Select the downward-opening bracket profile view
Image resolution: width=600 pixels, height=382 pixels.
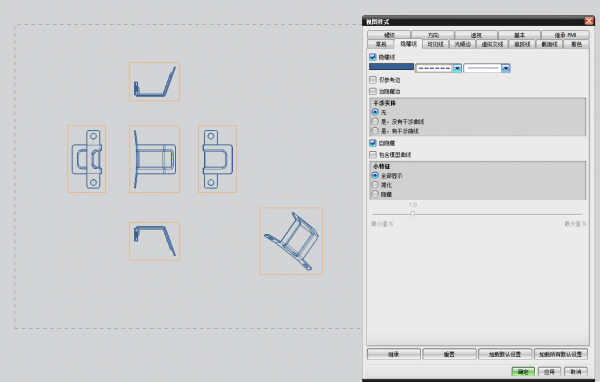(155, 242)
